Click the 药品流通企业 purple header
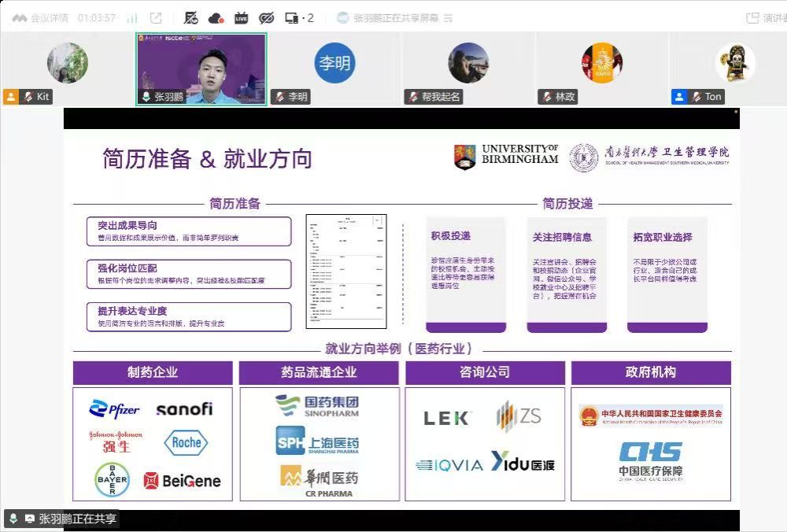The height and width of the screenshot is (532, 787). tap(319, 372)
